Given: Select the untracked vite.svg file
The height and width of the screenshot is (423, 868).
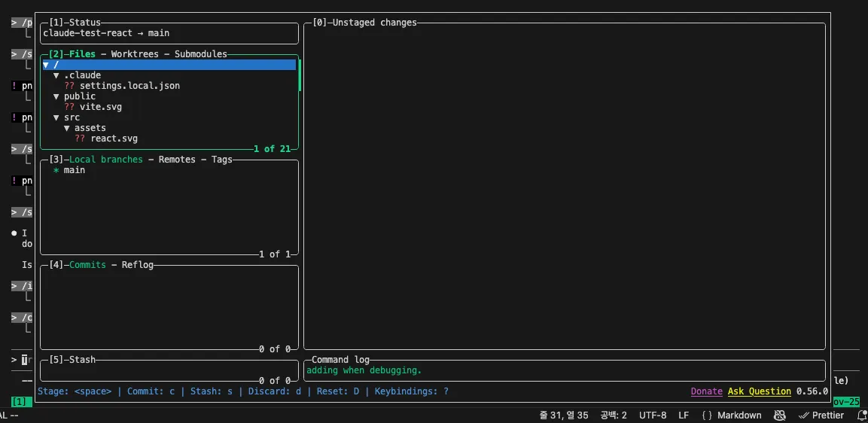Looking at the screenshot, I should coord(101,107).
